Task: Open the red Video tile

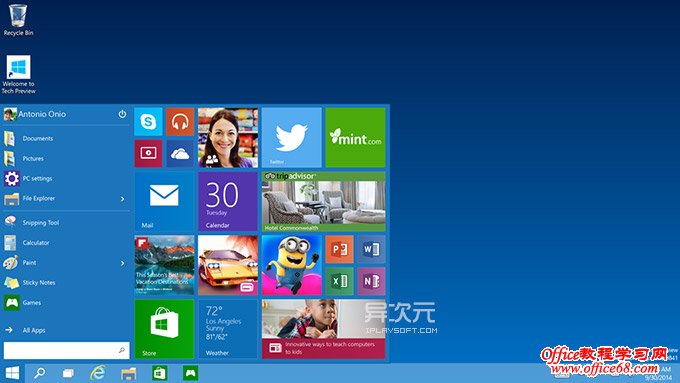Action: [x=148, y=154]
